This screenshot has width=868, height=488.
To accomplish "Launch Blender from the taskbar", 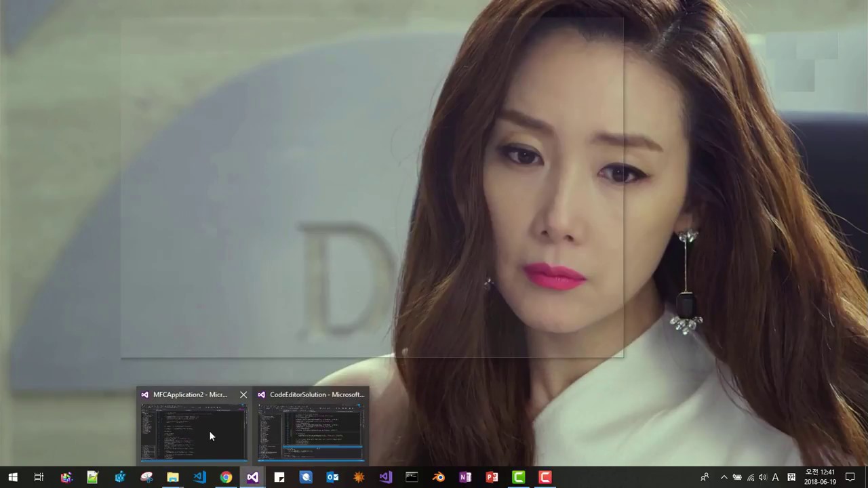I will 439,477.
